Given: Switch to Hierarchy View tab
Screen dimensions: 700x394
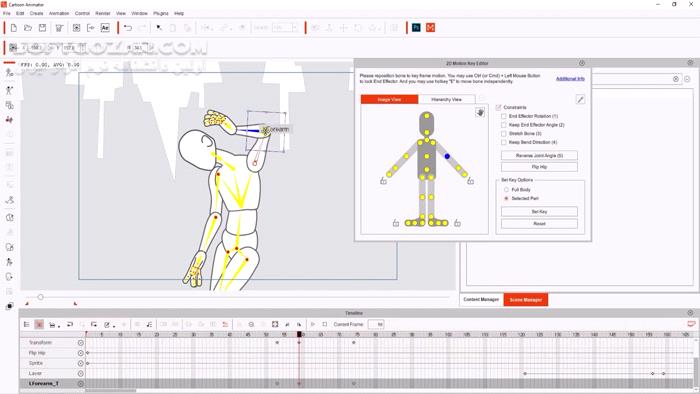Looking at the screenshot, I should tap(446, 100).
